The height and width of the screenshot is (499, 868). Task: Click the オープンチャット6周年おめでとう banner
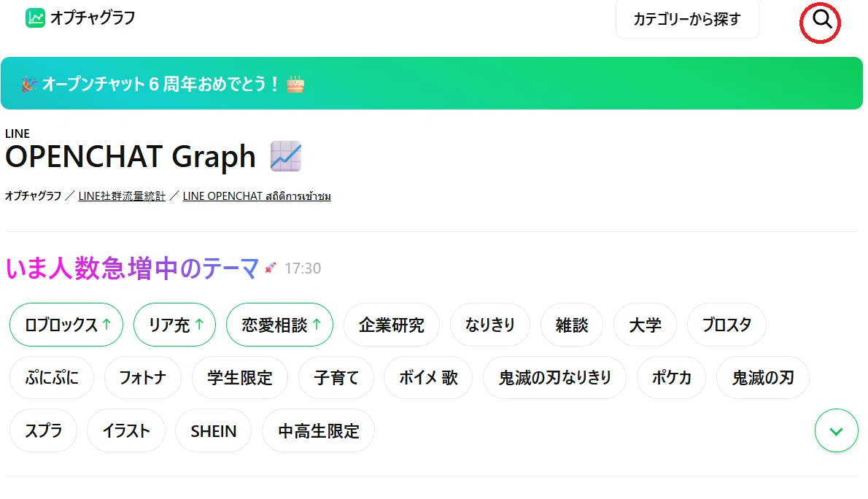432,83
